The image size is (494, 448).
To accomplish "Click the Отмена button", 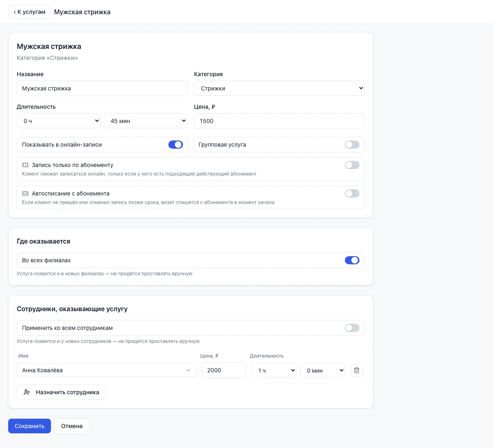I will click(72, 426).
